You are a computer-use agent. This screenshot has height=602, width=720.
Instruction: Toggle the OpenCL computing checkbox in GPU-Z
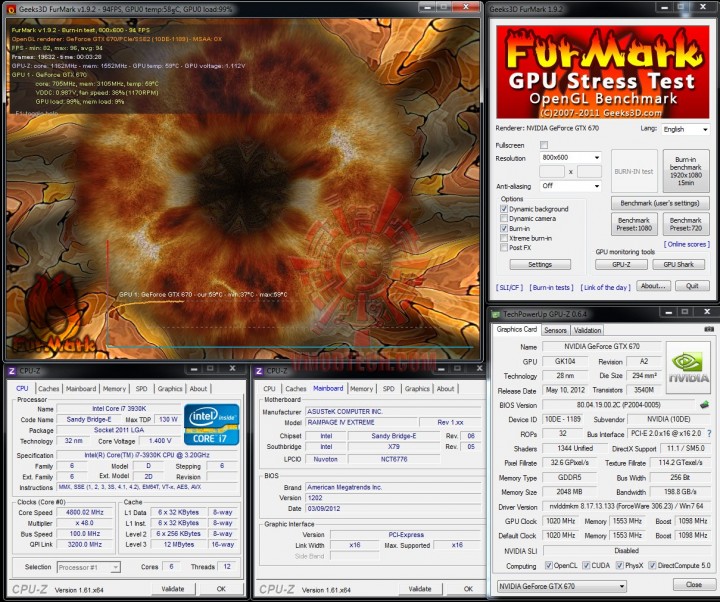tap(548, 565)
